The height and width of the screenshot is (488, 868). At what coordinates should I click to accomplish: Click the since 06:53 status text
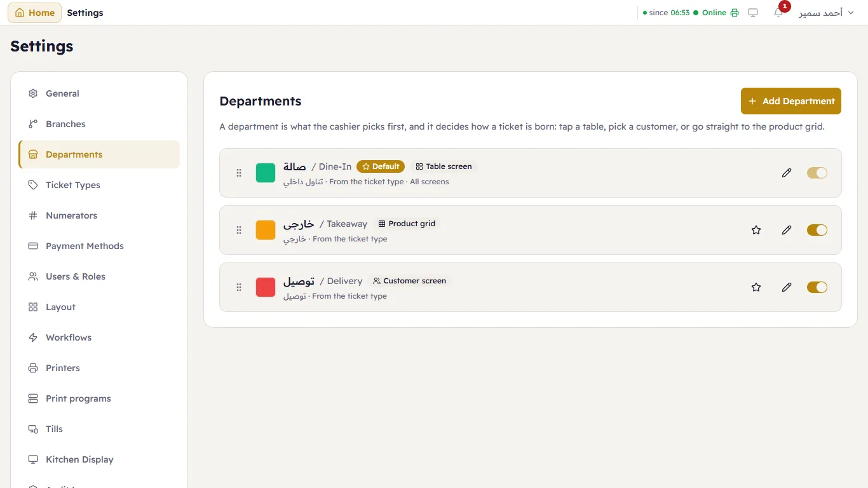(x=667, y=13)
